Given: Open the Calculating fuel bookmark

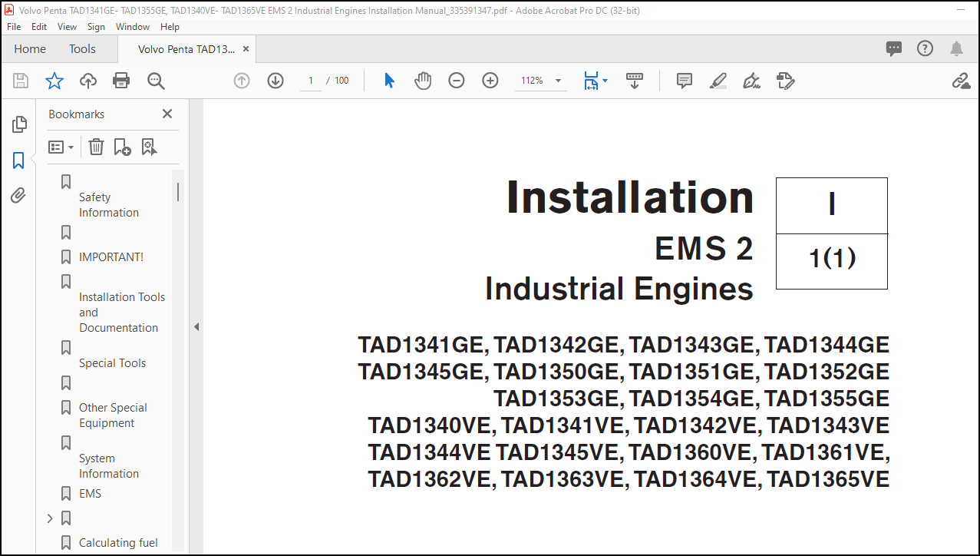Looking at the screenshot, I should 118,543.
